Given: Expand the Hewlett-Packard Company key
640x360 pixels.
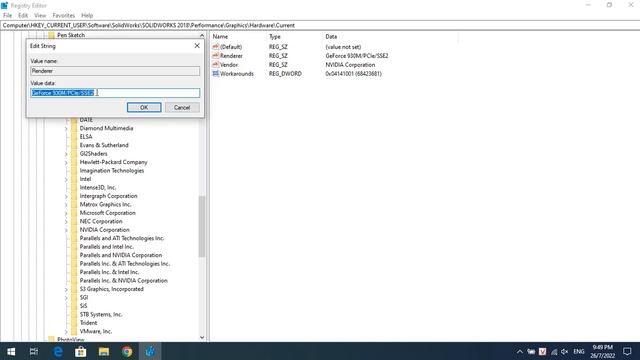Looking at the screenshot, I should pos(66,162).
